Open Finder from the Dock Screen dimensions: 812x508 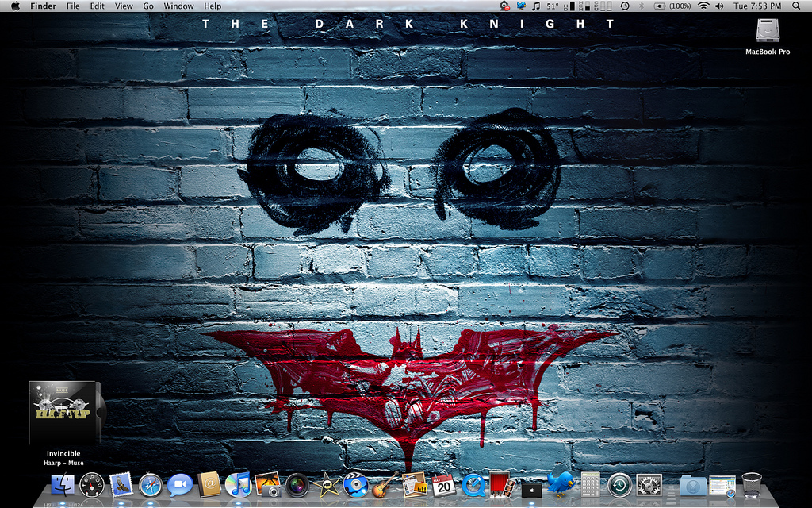click(x=63, y=485)
